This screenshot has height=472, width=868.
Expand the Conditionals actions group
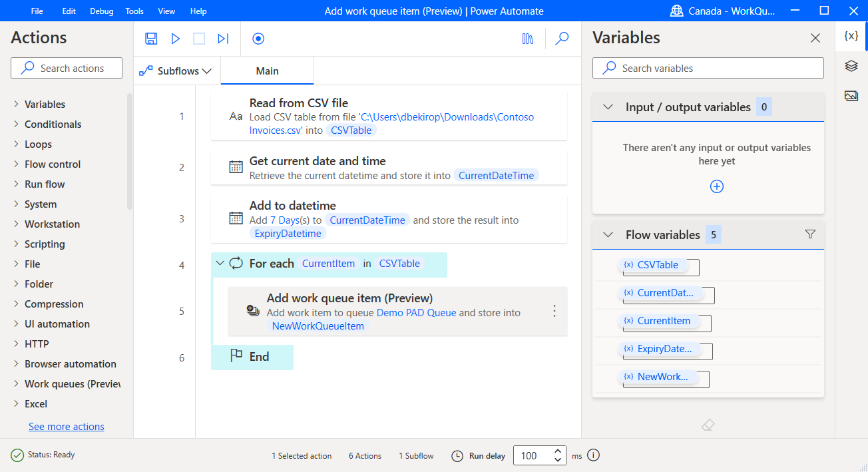point(16,124)
